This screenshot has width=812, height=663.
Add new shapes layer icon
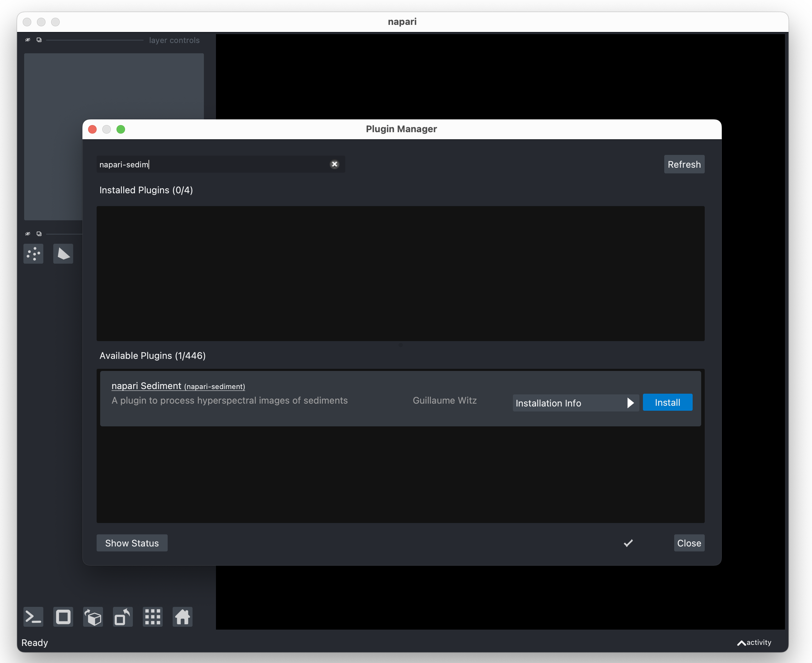click(x=63, y=254)
